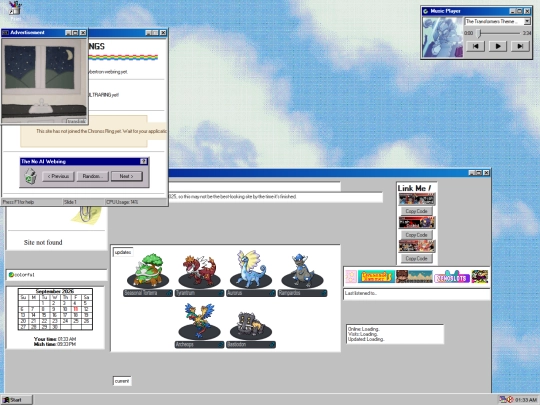Image resolution: width=540 pixels, height=405 pixels.
Task: Click the 'Last listened to..' box
Action: tap(417, 294)
